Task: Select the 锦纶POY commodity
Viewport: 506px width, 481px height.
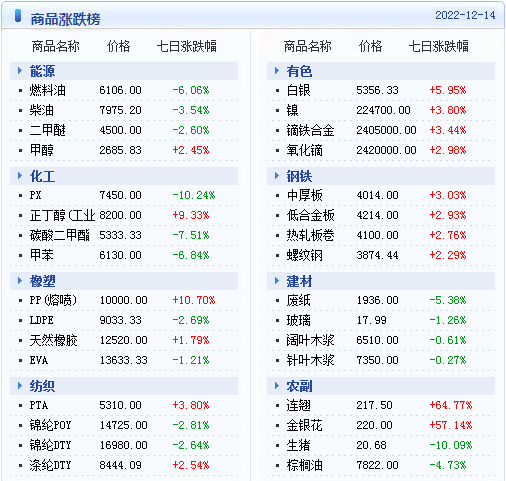Action: [x=50, y=425]
